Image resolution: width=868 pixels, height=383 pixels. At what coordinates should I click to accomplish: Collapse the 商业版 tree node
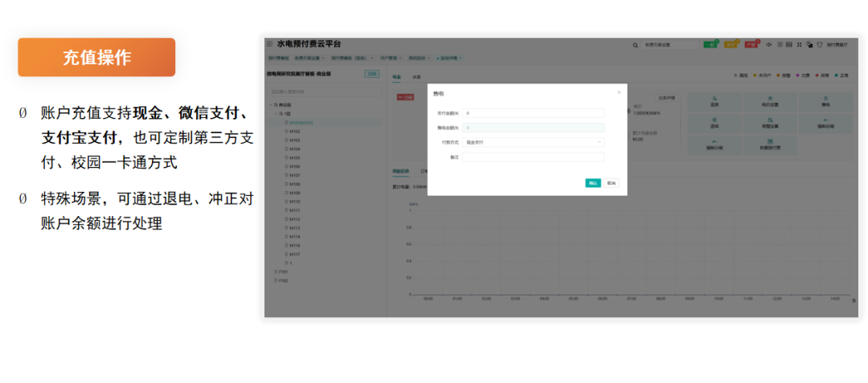[x=272, y=105]
